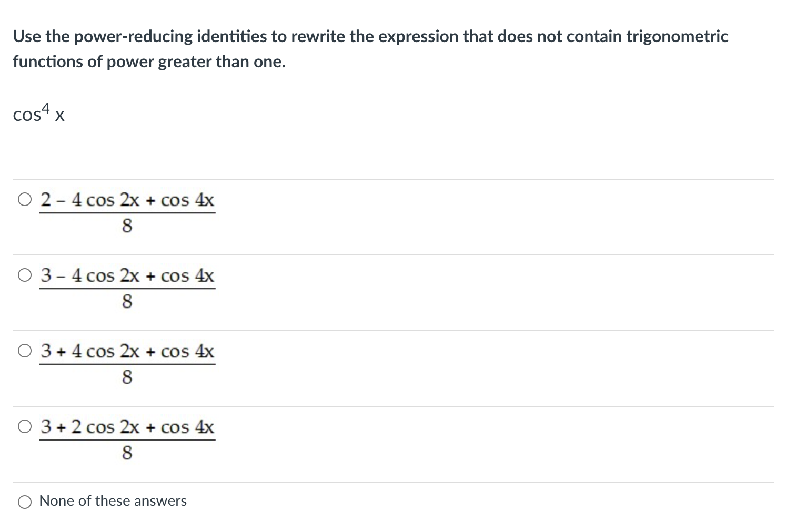This screenshot has height=532, width=786.
Task: Click the third answer's radio circle
Action: click(x=24, y=351)
